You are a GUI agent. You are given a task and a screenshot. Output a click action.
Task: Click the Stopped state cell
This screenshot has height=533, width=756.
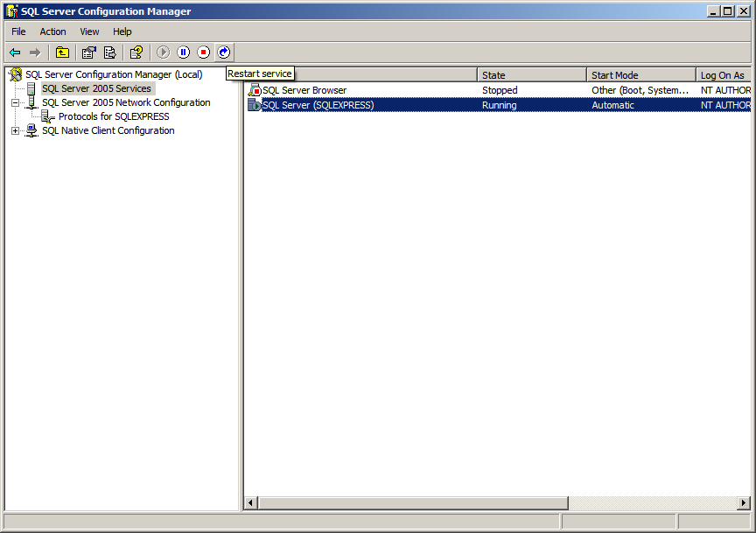click(500, 90)
